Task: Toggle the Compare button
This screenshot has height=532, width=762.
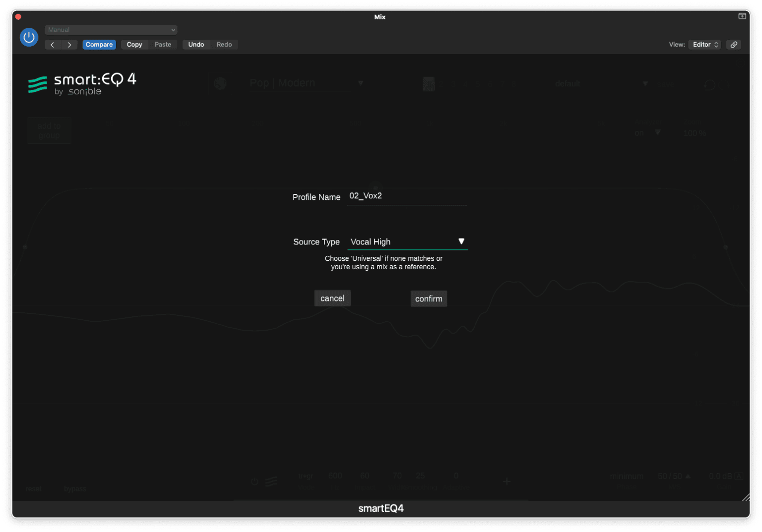Action: coord(99,44)
